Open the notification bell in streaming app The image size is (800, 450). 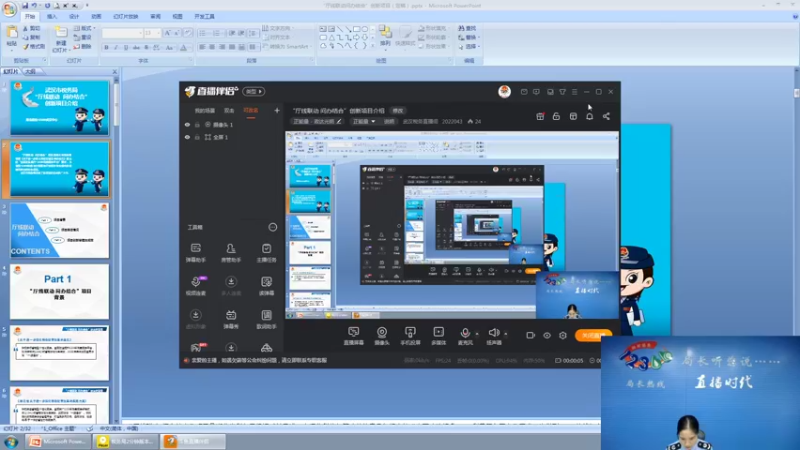pyautogui.click(x=589, y=116)
